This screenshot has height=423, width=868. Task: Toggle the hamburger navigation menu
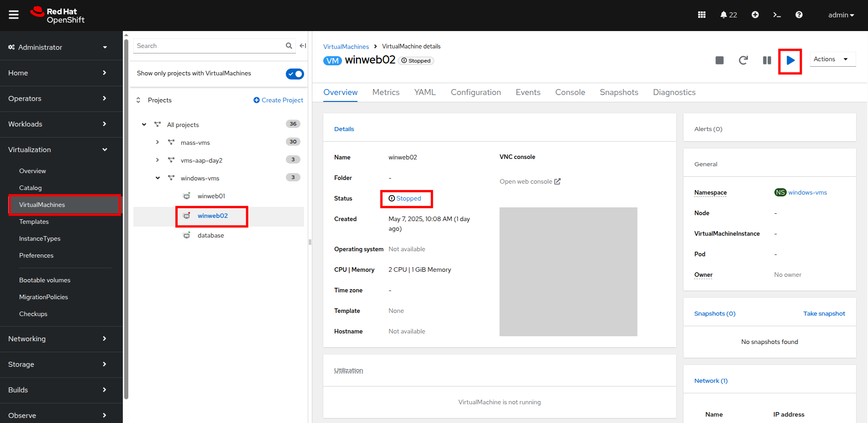[x=14, y=15]
